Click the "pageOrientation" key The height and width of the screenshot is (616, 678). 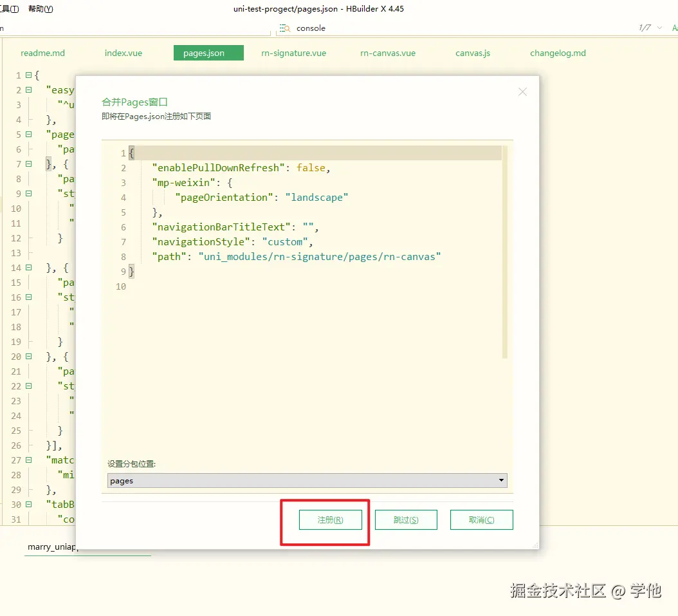point(224,198)
